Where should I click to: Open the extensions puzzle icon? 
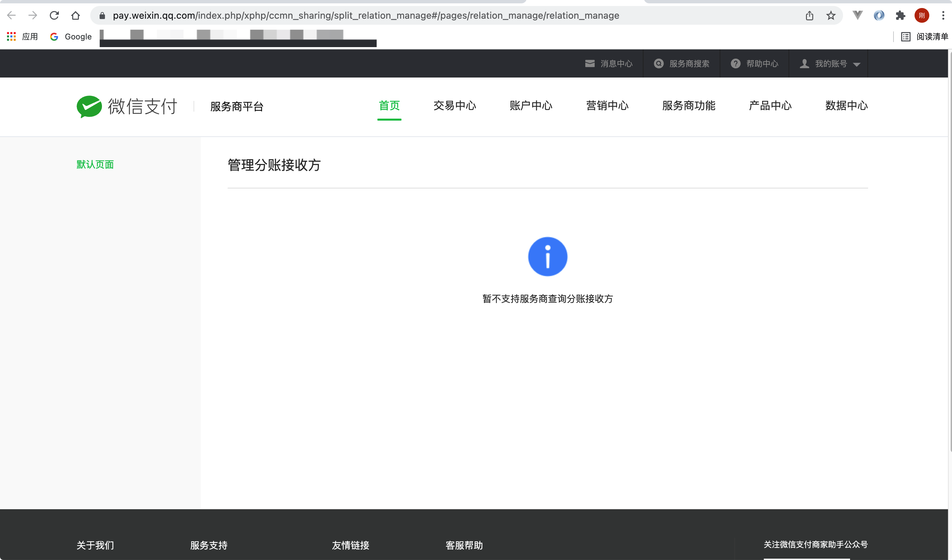pos(900,15)
